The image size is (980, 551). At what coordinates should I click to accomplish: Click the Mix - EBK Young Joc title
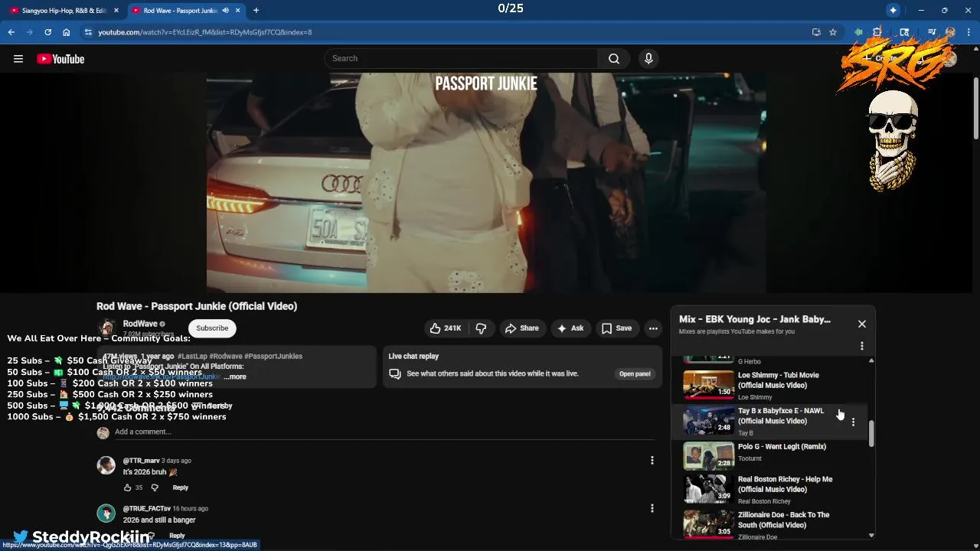(x=754, y=319)
